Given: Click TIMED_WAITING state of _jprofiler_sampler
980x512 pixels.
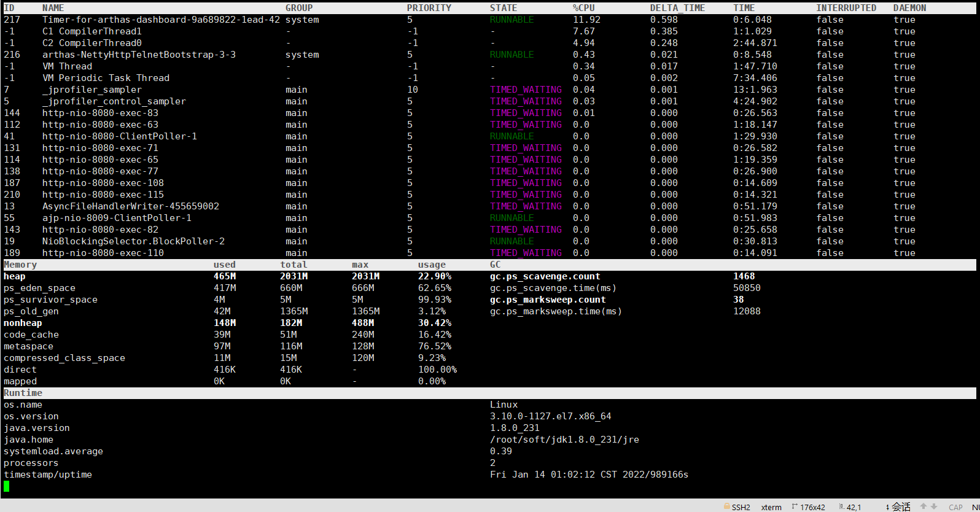Looking at the screenshot, I should (x=526, y=90).
